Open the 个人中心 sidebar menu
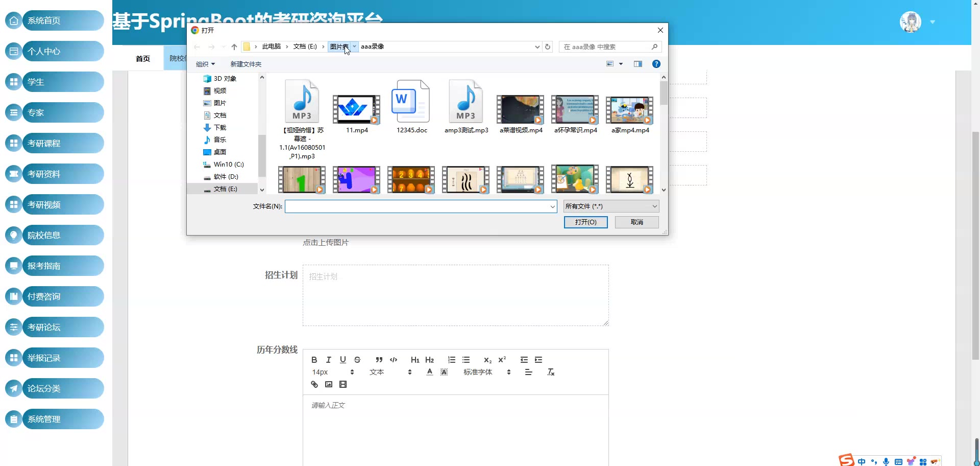 pos(63,51)
